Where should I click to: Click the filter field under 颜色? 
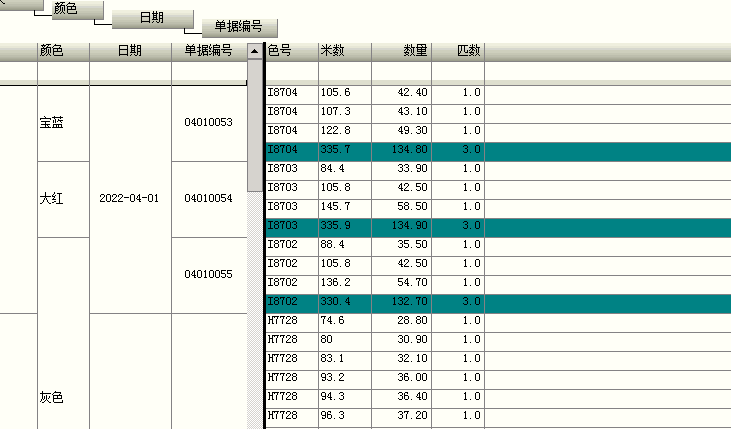pos(63,71)
